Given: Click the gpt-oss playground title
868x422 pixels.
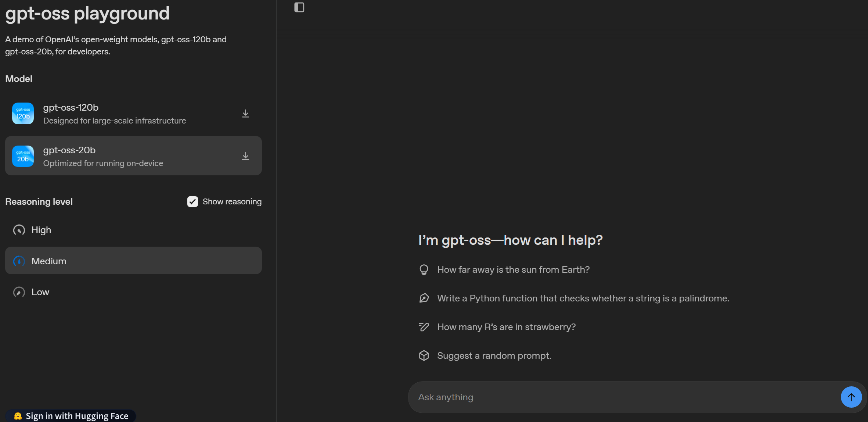Looking at the screenshot, I should click(x=87, y=13).
